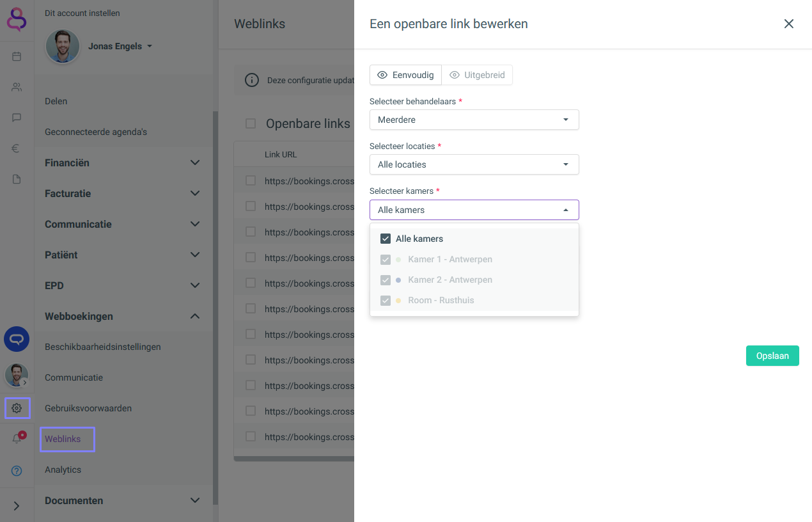Image resolution: width=812 pixels, height=522 pixels.
Task: Open Geconnecteerde agenda's
Action: (96, 132)
